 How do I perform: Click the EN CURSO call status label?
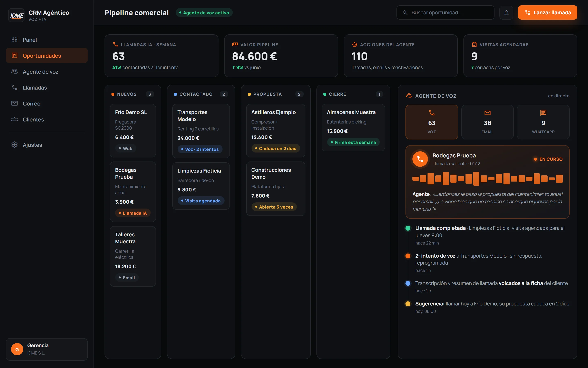[548, 159]
